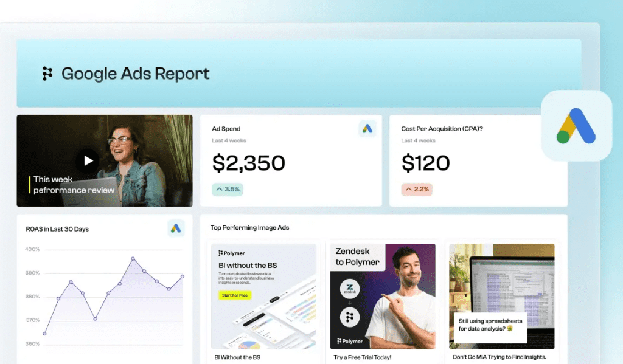Screen dimensions: 623x364
Task: Select the 'Google Ads Report' title
Action: 136,74
